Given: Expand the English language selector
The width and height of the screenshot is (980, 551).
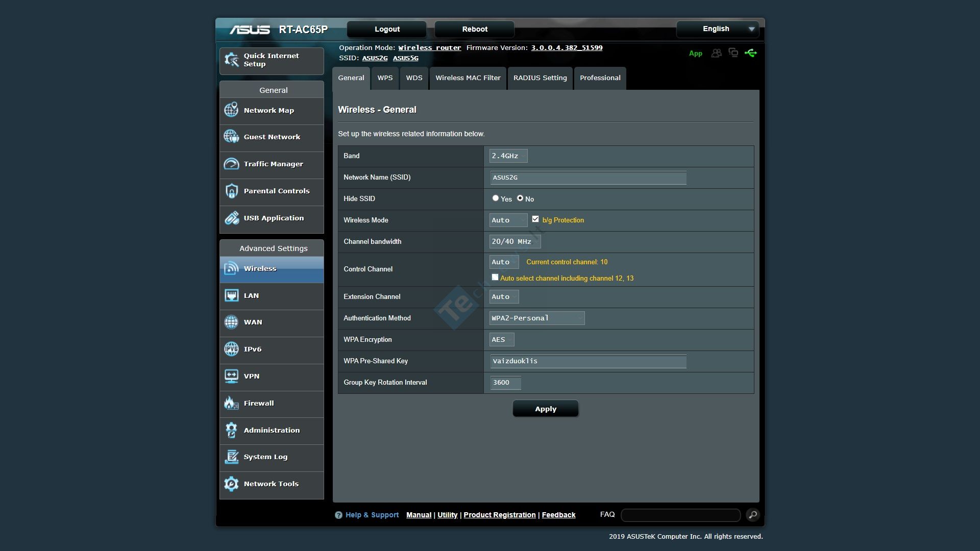Looking at the screenshot, I should coord(718,29).
